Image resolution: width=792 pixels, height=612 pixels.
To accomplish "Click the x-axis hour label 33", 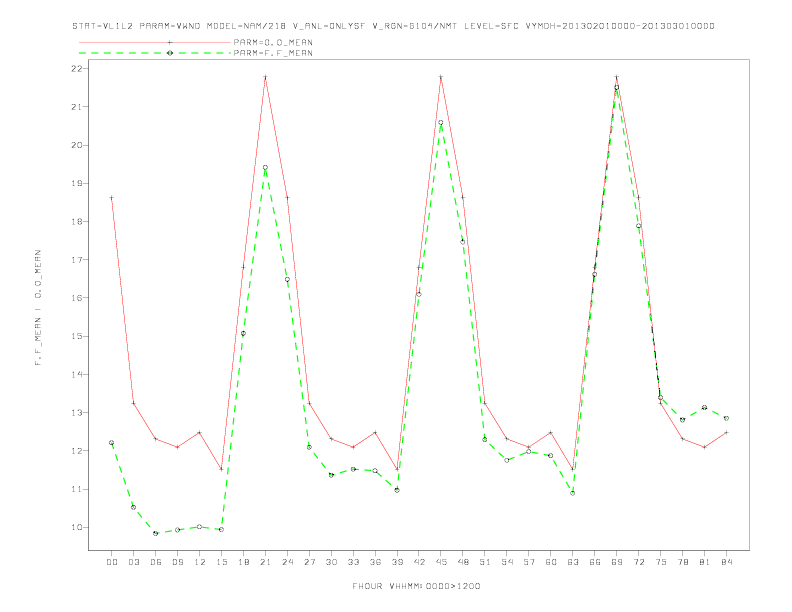I will click(353, 562).
